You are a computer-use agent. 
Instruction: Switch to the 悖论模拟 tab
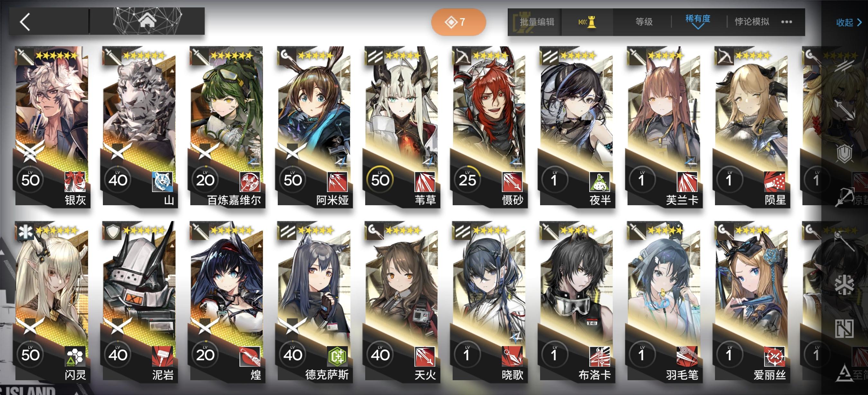click(752, 22)
